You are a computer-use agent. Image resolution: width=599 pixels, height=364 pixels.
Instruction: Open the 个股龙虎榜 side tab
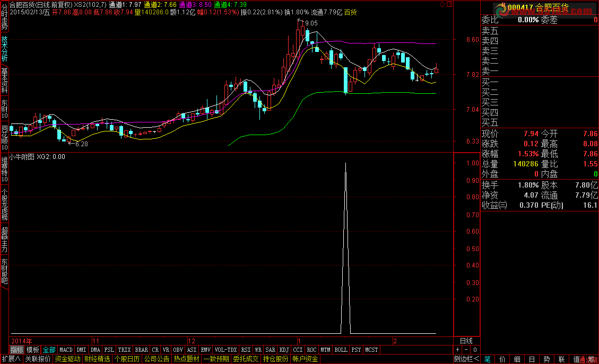[4, 205]
